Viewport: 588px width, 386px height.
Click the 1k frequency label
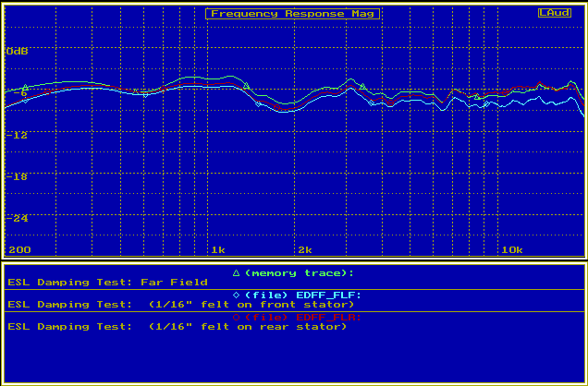218,249
